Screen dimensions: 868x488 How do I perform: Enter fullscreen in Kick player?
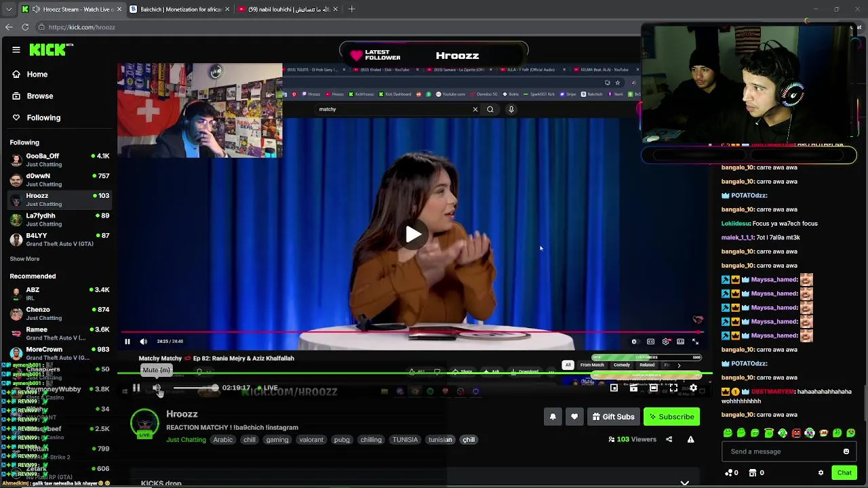tap(673, 388)
